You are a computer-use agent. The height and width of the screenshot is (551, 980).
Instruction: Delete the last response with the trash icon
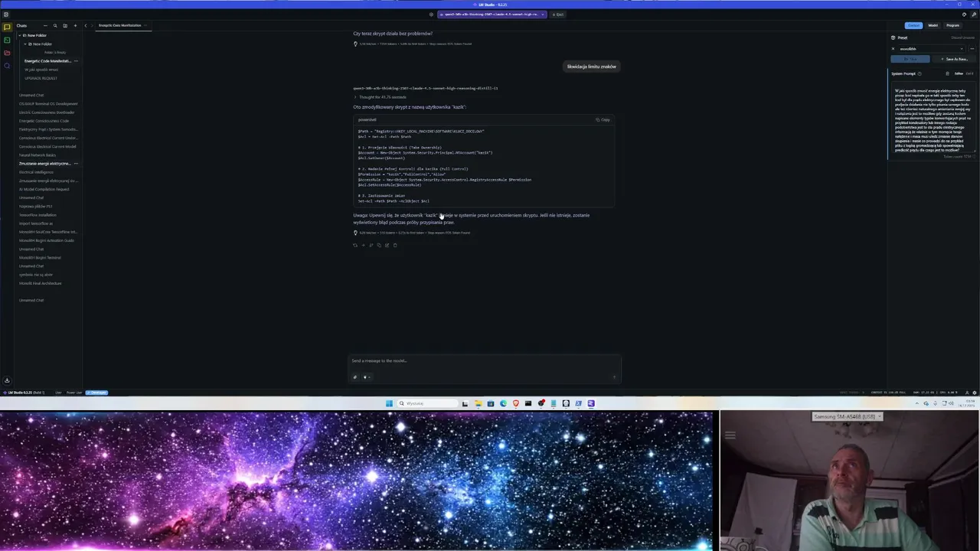[395, 245]
